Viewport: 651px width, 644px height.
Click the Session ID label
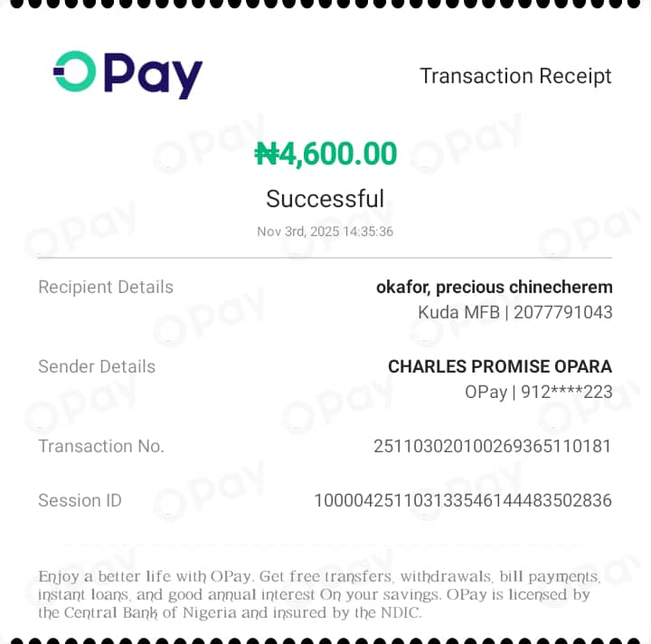pos(80,500)
